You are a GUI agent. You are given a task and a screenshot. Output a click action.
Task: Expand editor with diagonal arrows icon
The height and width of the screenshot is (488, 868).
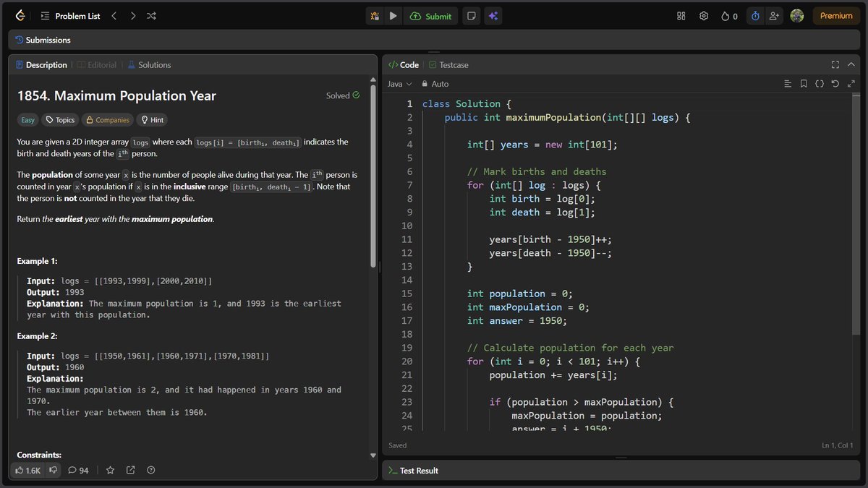(851, 84)
